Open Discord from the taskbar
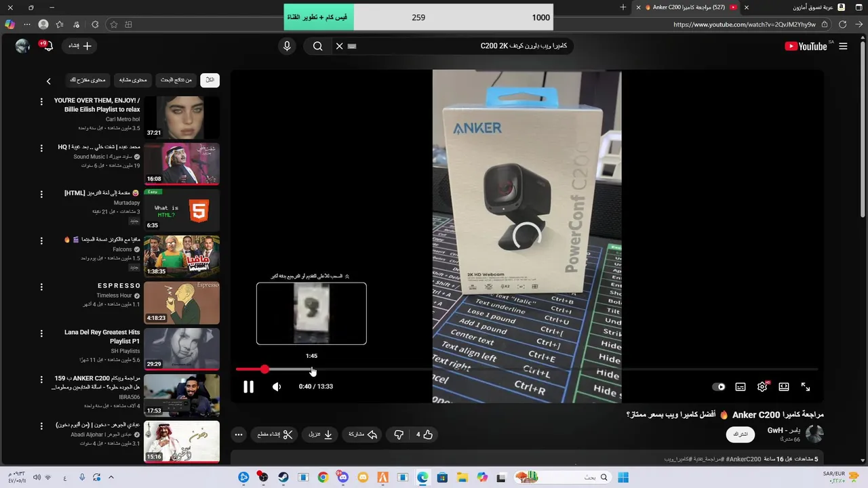Viewport: 868px width, 488px height. pyautogui.click(x=342, y=477)
